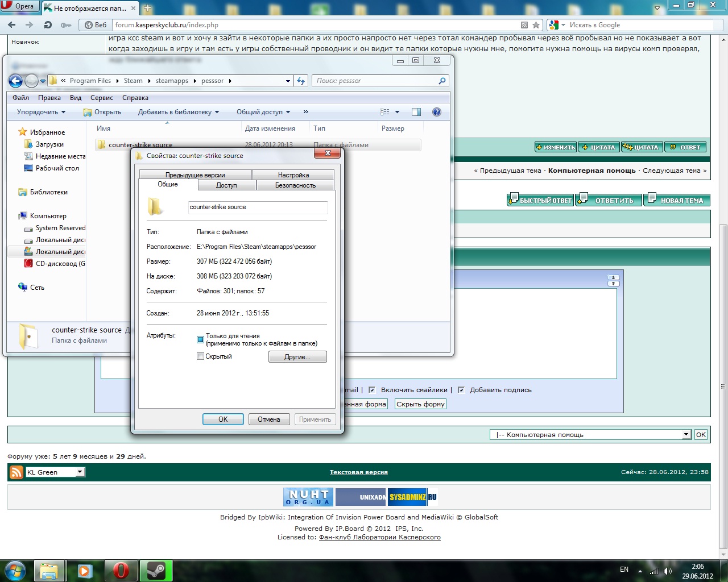The width and height of the screenshot is (728, 582).
Task: Check the 'Скрытый' attribute checkbox
Action: tap(200, 356)
